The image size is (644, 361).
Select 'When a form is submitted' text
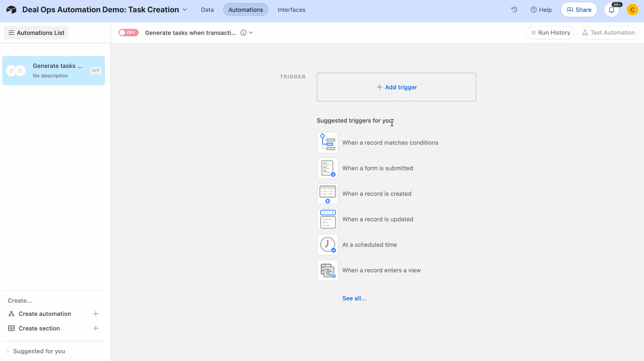378,168
